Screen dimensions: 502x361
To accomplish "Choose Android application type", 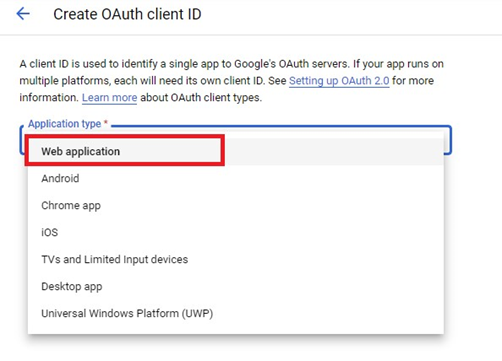I will pos(236,179).
